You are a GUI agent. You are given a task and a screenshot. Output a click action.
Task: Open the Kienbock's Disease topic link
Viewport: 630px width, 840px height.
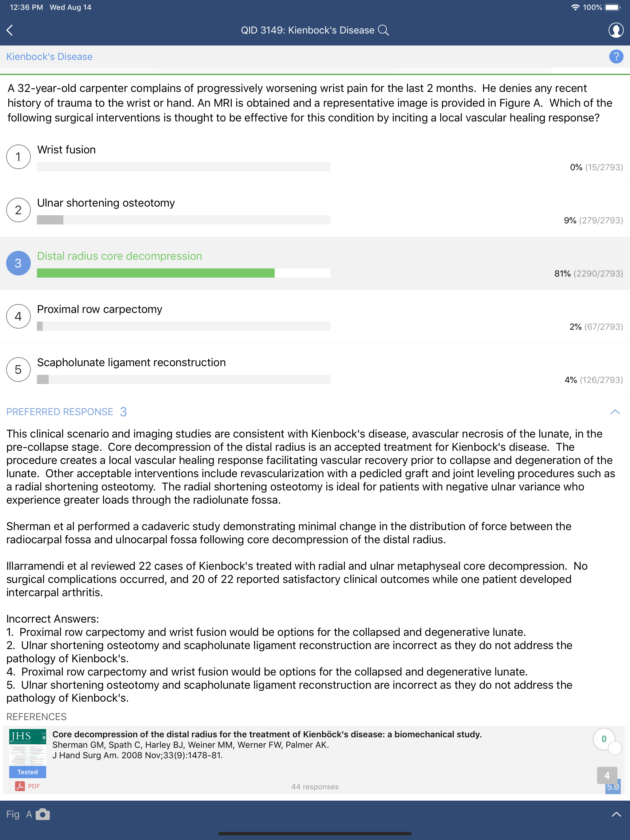click(50, 56)
